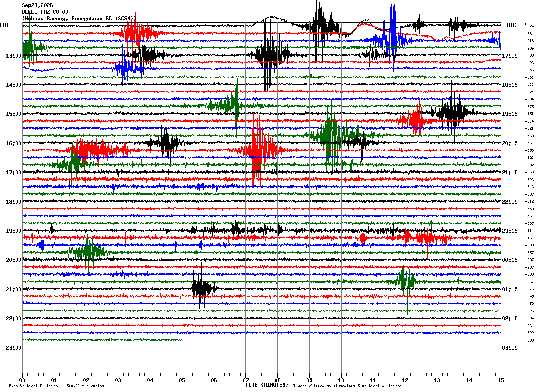Click the 17:15 UTC time label
Image resolution: width=536 pixels, height=392 pixels.
tap(510, 56)
